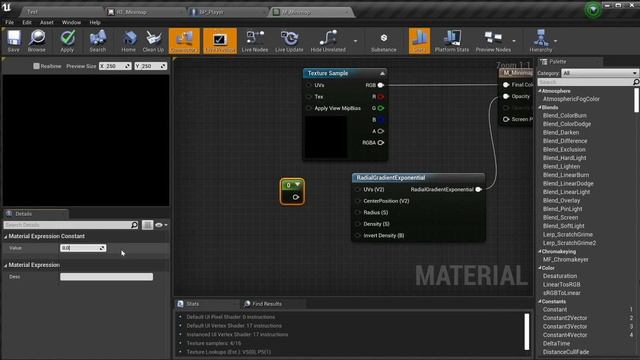Viewport: 640px width, 360px height.
Task: Click the Palette search magnifier icon
Action: pos(636,82)
